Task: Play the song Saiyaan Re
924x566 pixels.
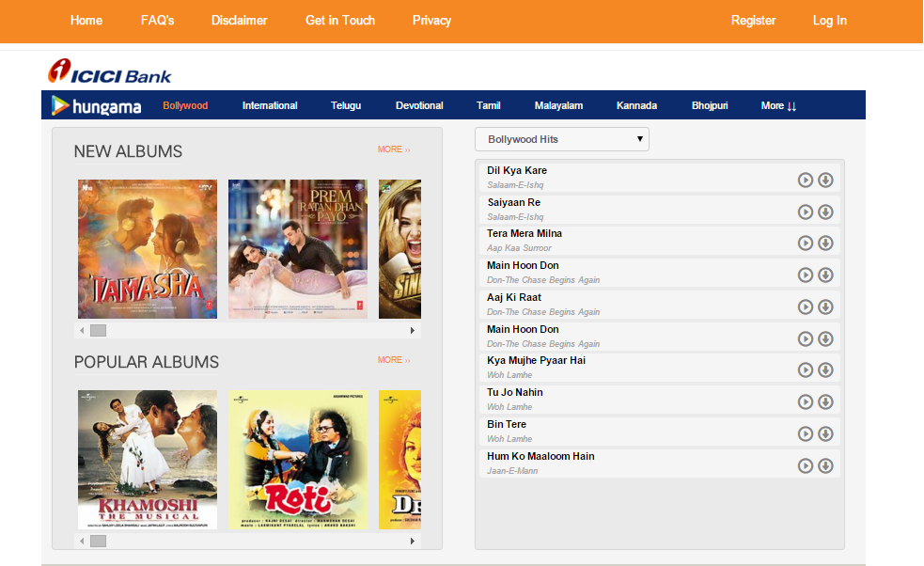Action: (805, 212)
